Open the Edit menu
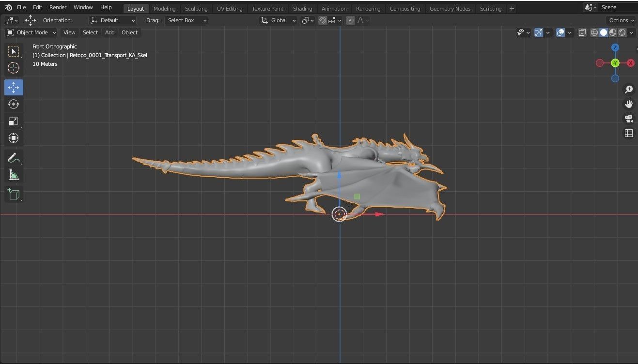Screen dimensions: 638x364 37,7
